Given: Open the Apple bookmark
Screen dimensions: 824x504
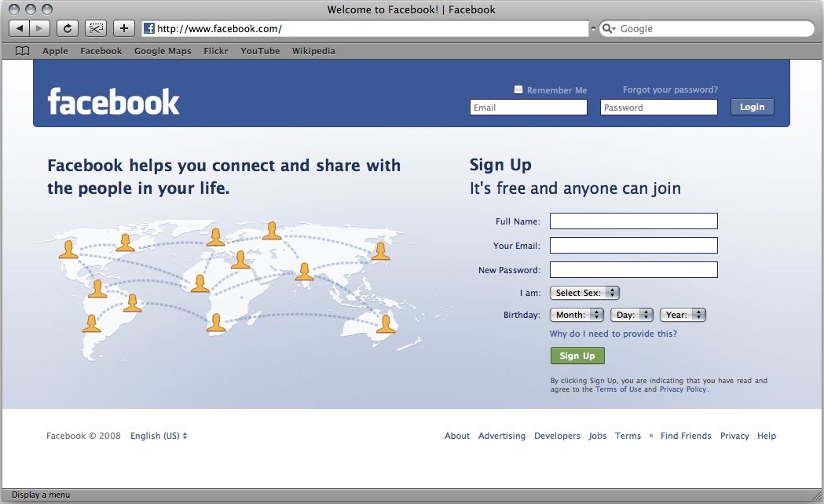Looking at the screenshot, I should point(55,51).
